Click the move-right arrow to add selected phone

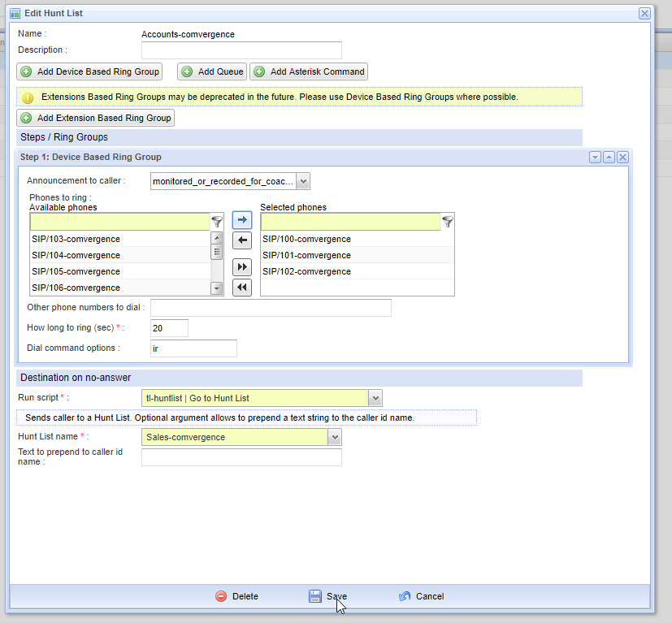241,220
